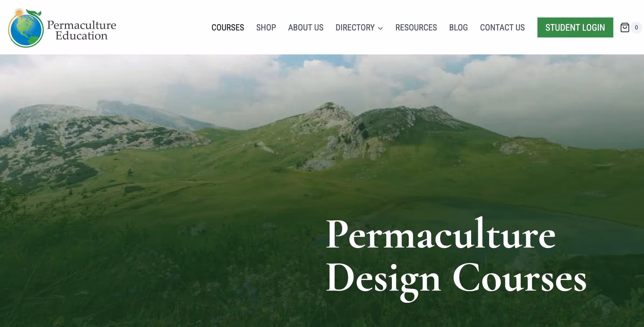Click the Permaculture Education logo text
This screenshot has height=327, width=644.
[x=81, y=30]
